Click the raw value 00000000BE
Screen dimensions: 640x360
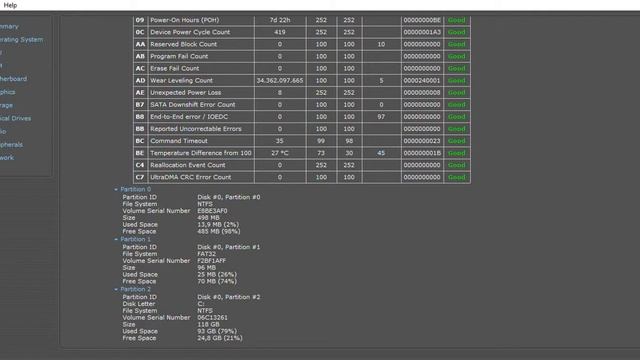tap(422, 20)
